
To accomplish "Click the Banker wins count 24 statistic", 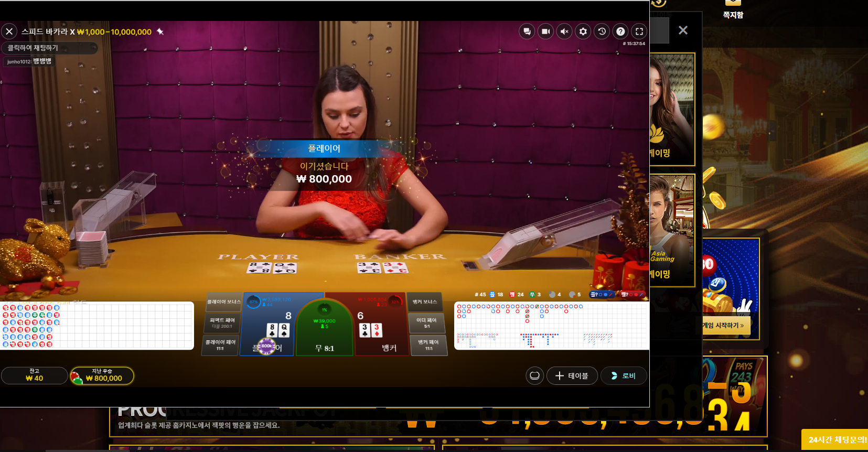I will coord(517,295).
